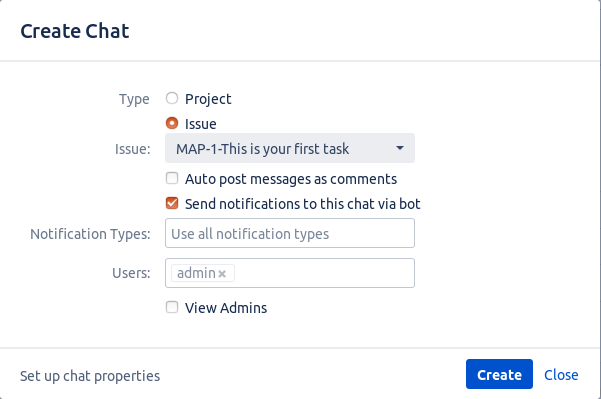Enable the Auto post messages as comments checkbox
601x399 pixels.
coord(172,178)
